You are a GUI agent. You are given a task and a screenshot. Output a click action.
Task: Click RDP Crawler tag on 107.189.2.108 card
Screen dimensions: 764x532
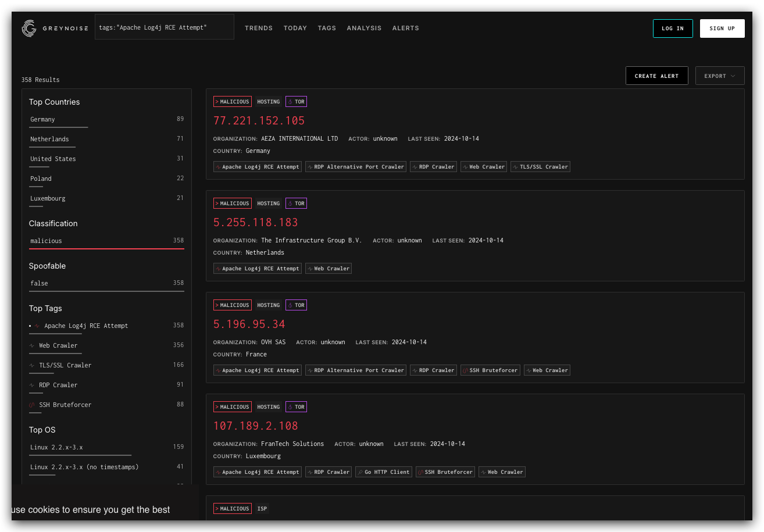pyautogui.click(x=329, y=472)
